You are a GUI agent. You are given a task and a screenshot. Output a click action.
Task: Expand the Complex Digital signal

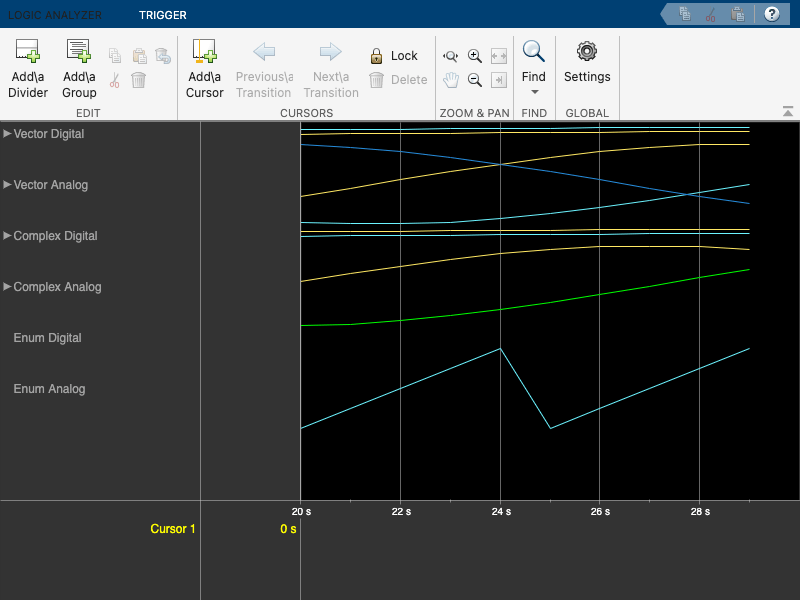click(x=8, y=235)
